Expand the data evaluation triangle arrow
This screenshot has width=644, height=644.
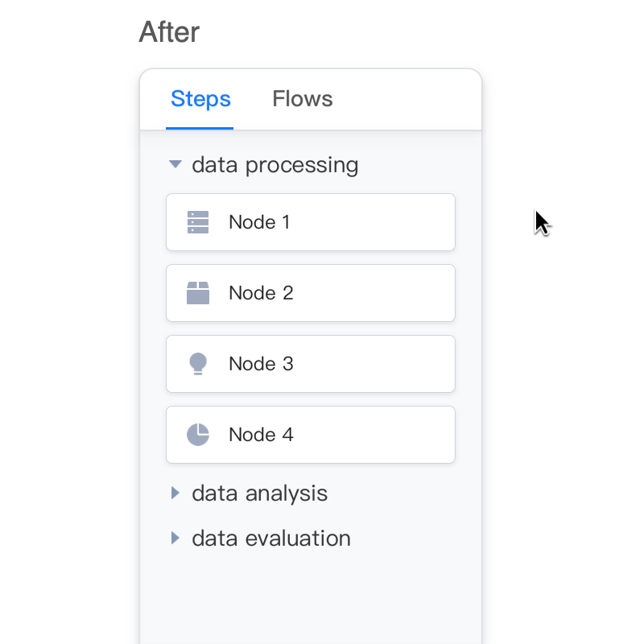175,538
